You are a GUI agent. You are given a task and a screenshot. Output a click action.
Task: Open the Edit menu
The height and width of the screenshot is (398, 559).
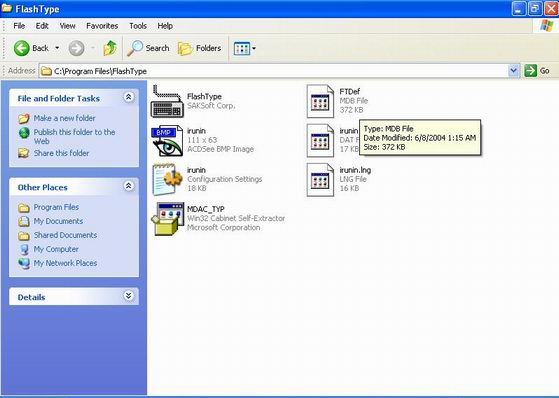tap(42, 26)
